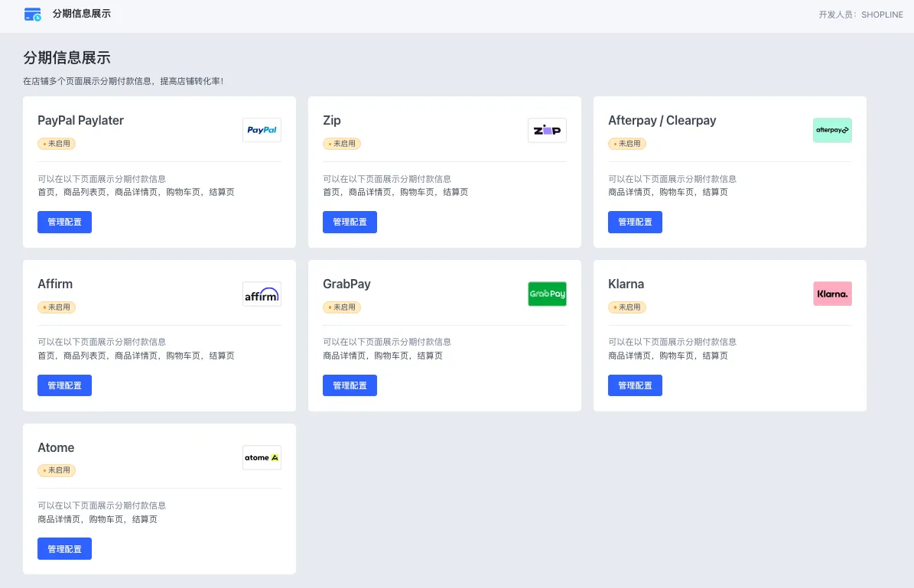Click Affirm's 管理配置 button

tap(64, 385)
